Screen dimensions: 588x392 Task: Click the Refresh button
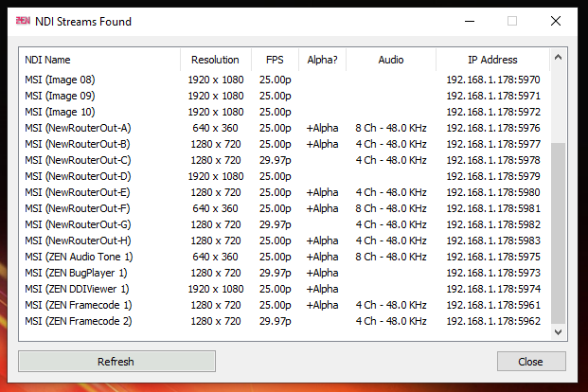[116, 362]
